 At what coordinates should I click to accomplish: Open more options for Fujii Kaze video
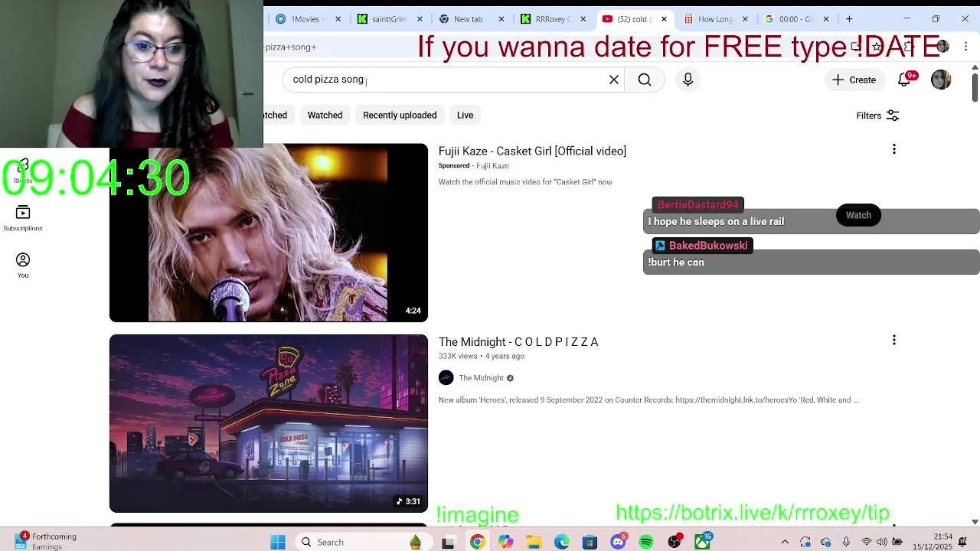[893, 149]
